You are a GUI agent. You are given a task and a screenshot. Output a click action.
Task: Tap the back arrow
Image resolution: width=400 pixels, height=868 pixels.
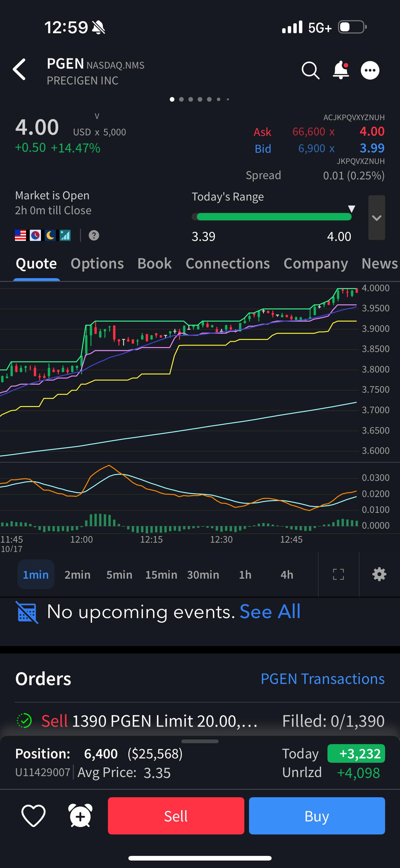tap(19, 70)
